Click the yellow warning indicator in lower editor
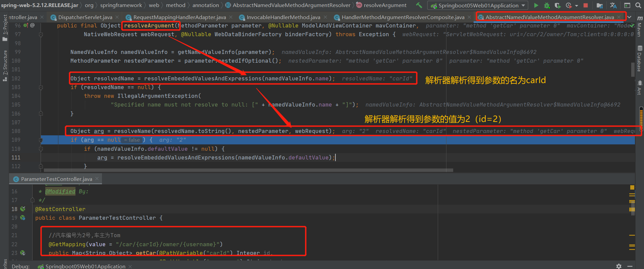The image size is (644, 269). point(632,188)
